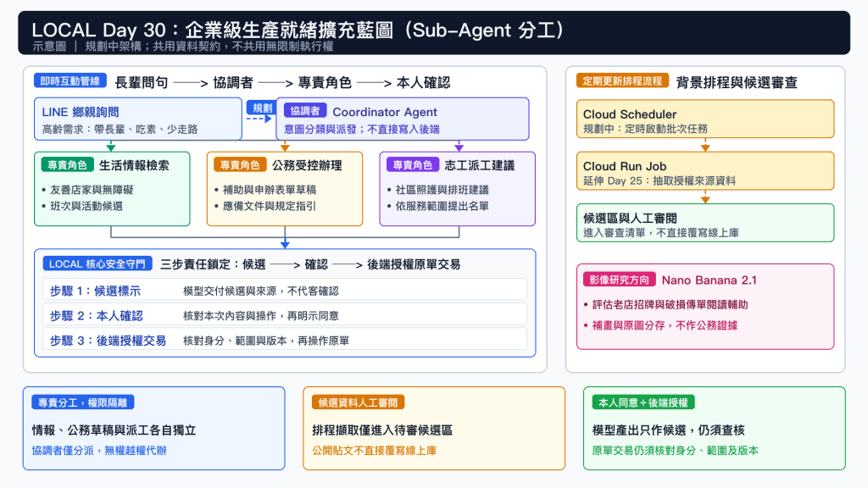Click the text "延伸 Day 25：抽取授權來源資料"
The height and width of the screenshot is (488, 868).
click(659, 181)
